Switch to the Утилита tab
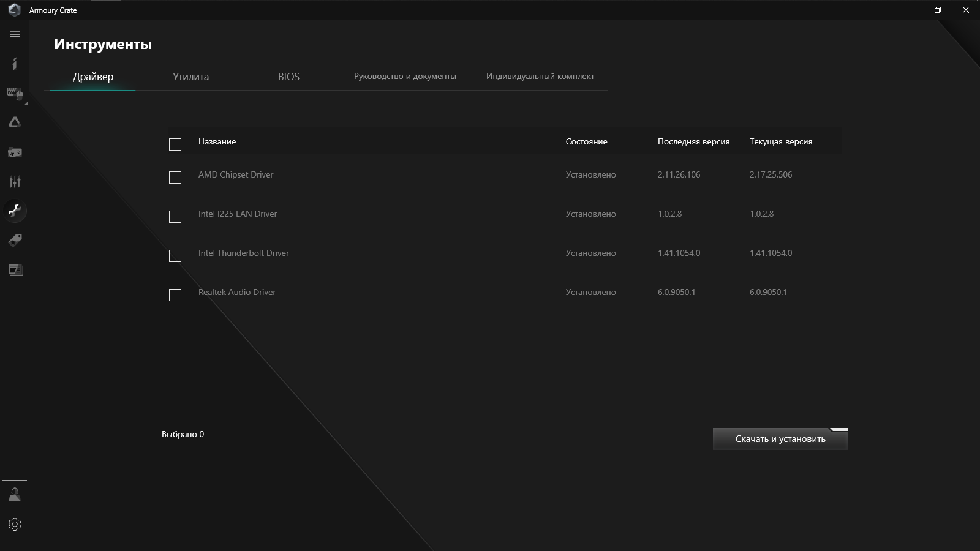The image size is (980, 551). [190, 77]
